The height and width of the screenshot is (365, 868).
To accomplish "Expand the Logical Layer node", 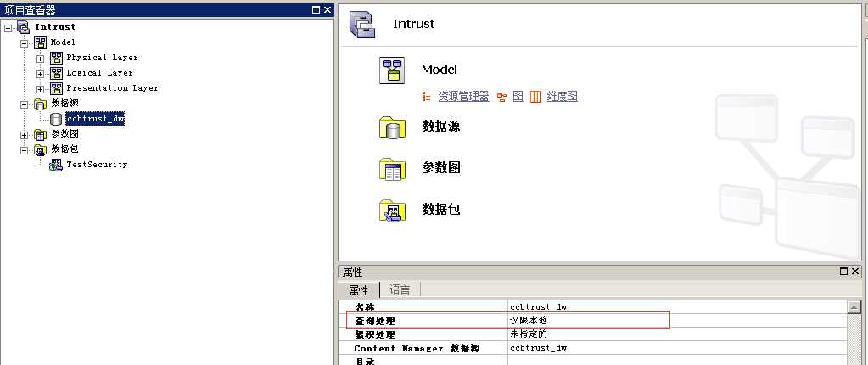I will [40, 74].
